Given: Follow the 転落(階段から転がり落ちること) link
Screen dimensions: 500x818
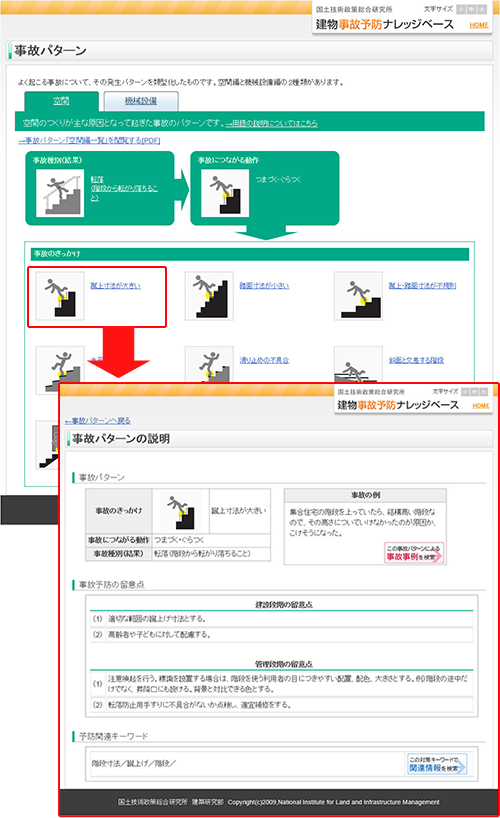Looking at the screenshot, I should [124, 188].
